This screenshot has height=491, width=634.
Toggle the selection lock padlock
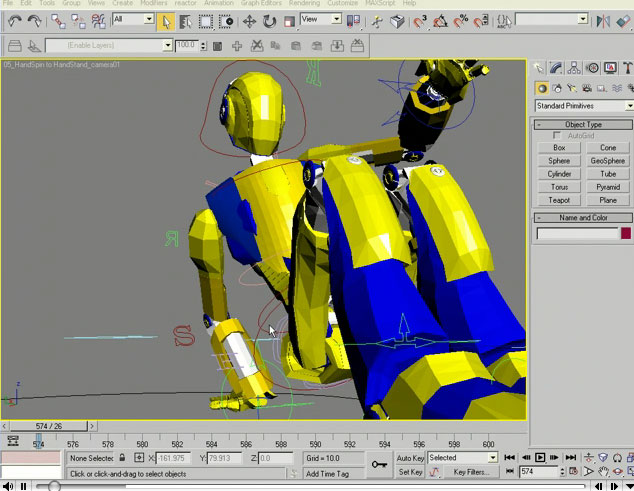(x=123, y=458)
